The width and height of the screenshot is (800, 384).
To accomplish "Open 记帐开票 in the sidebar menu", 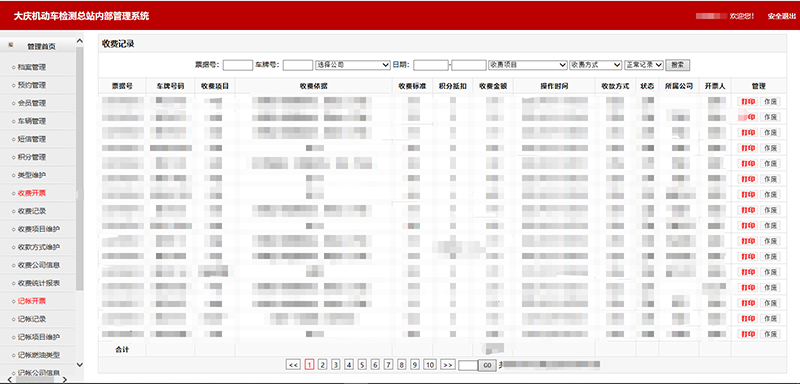I will click(x=32, y=301).
